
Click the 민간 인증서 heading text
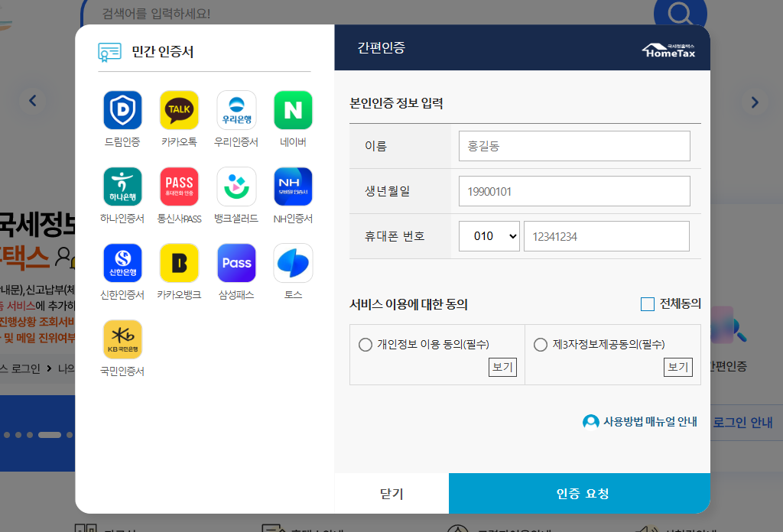coord(163,52)
